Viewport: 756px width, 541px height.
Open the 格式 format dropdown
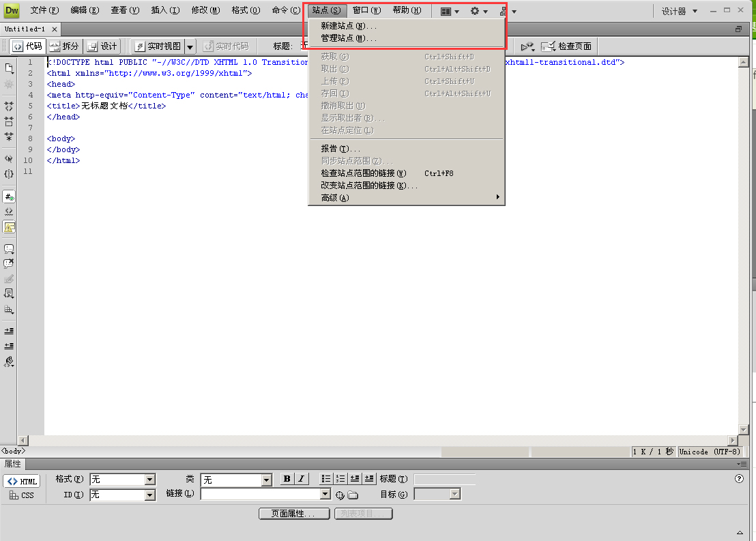coord(150,480)
